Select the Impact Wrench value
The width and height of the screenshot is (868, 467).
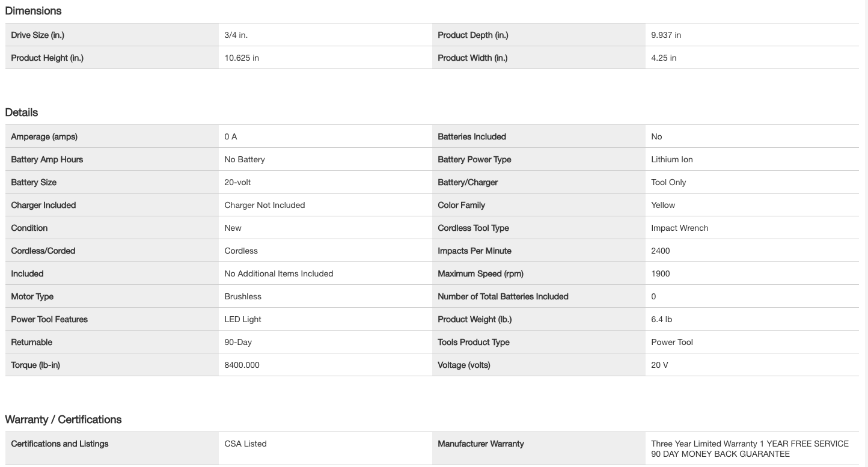[679, 228]
